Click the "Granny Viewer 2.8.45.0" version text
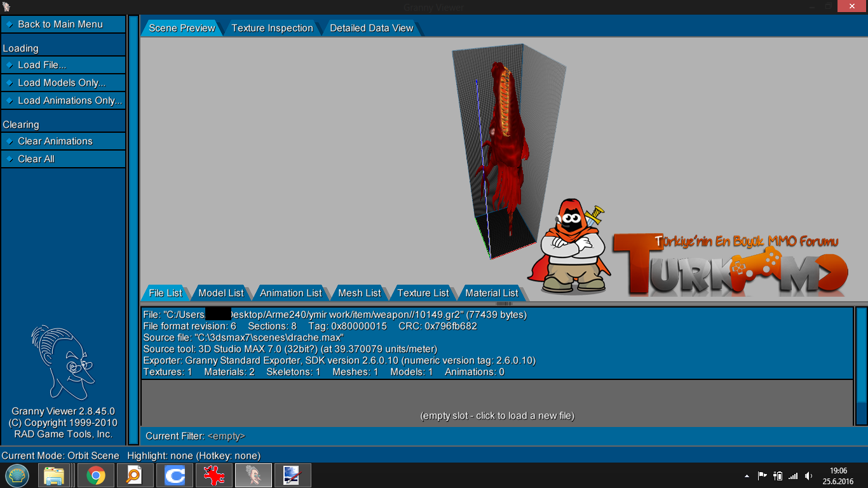868x488 pixels. [63, 411]
